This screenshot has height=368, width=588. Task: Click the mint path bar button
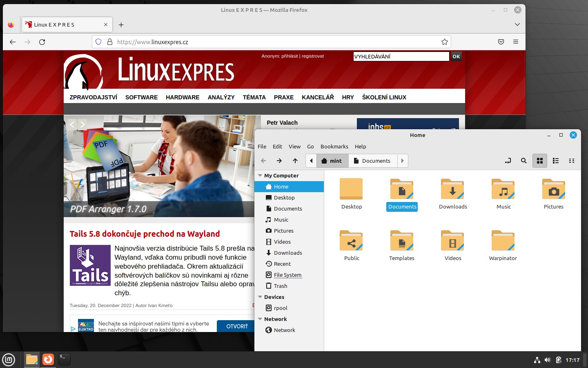(x=332, y=161)
